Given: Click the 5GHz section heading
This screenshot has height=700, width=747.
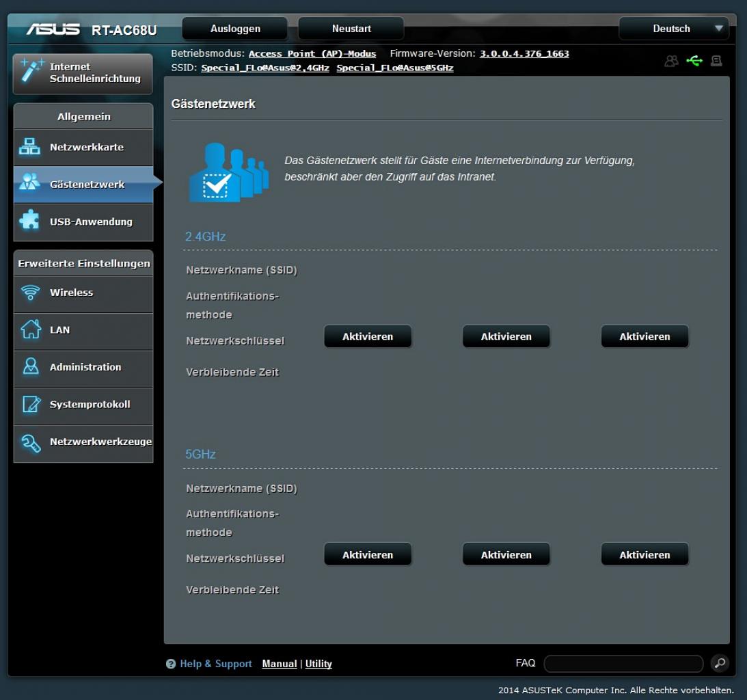Looking at the screenshot, I should 200,454.
